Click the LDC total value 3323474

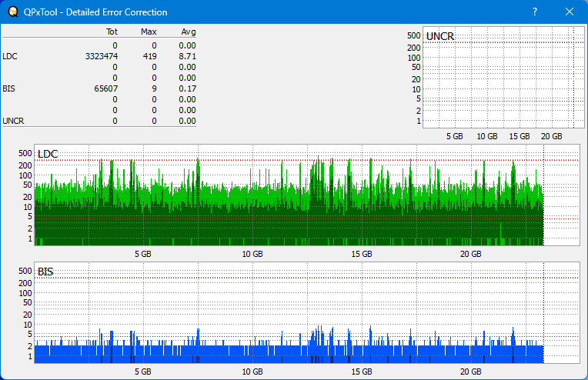click(102, 56)
